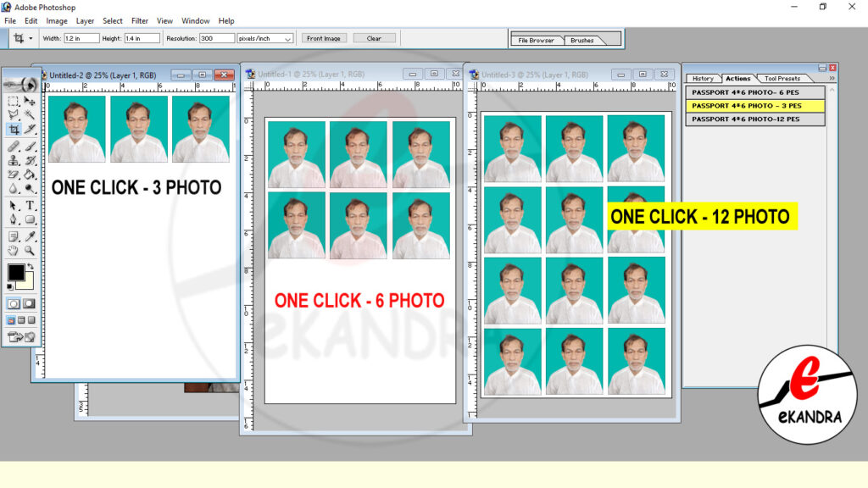868x488 pixels.
Task: Select the Clone Stamp tool
Action: point(14,160)
